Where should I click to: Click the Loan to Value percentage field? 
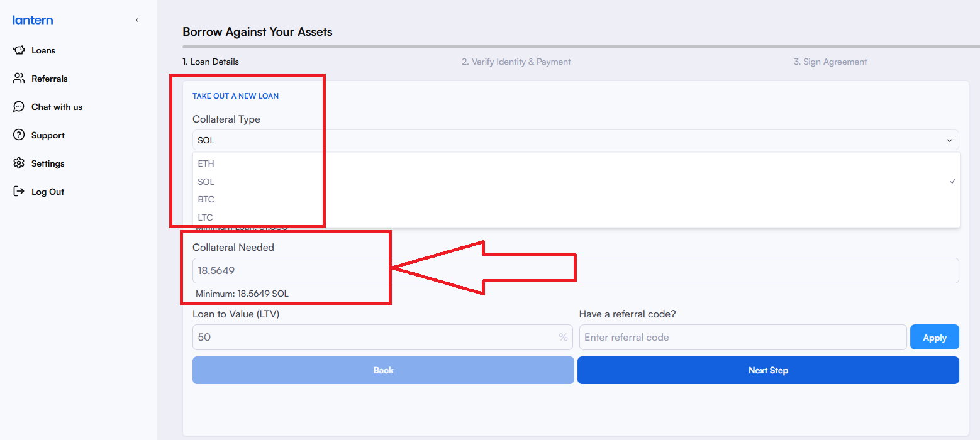pyautogui.click(x=377, y=337)
